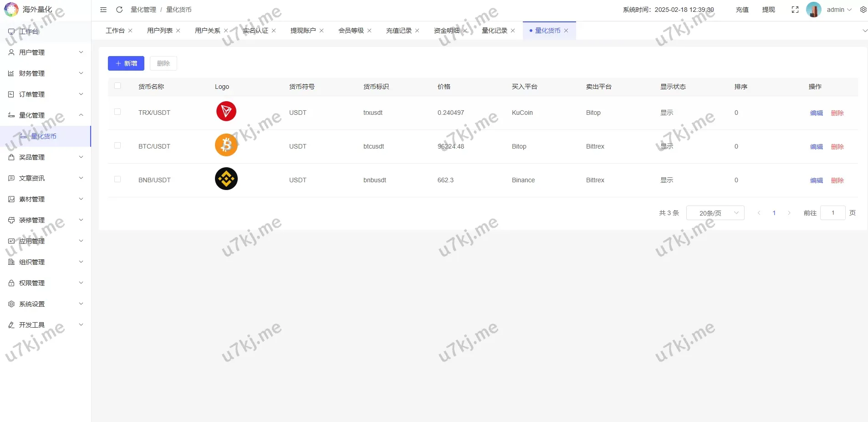Open the settings gear icon
This screenshot has width=868, height=422.
click(x=863, y=10)
